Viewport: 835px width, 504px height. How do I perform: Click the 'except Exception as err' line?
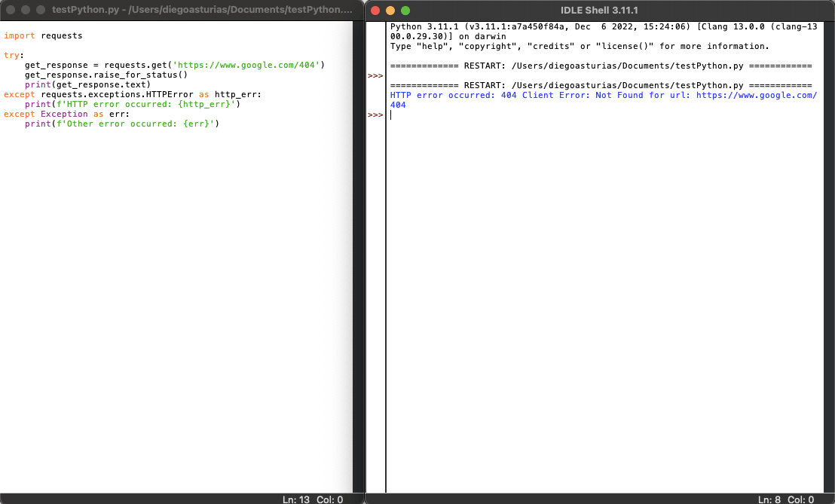[66, 114]
